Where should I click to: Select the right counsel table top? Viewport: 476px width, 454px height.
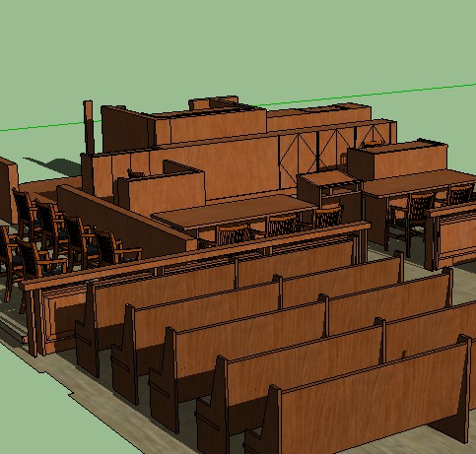click(420, 183)
